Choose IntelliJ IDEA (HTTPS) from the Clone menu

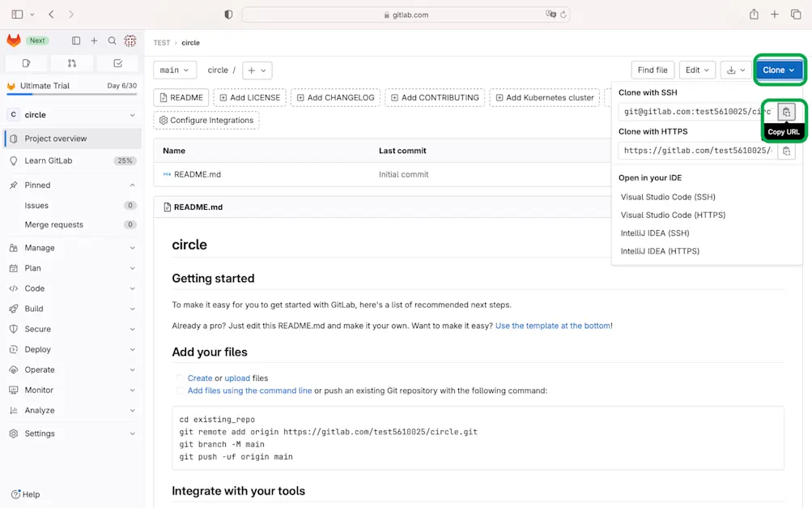click(658, 251)
